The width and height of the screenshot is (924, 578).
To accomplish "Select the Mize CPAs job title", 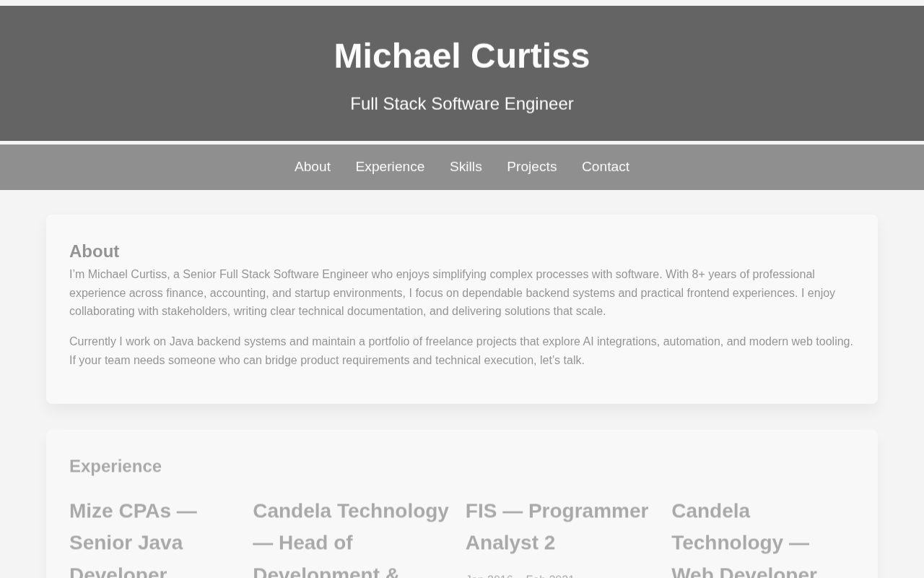I will [133, 527].
